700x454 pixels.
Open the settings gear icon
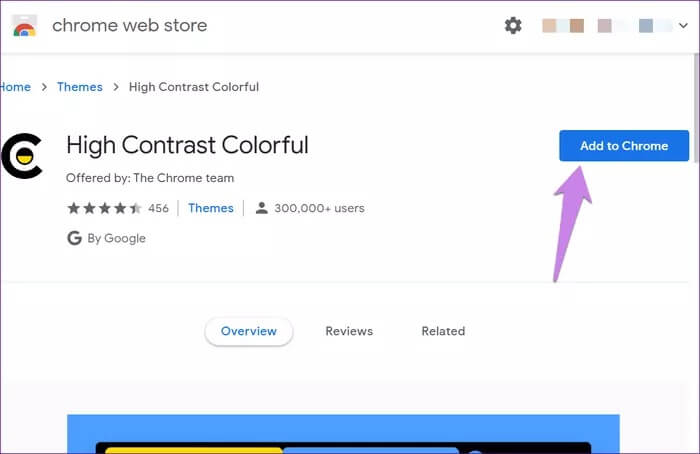tap(513, 25)
